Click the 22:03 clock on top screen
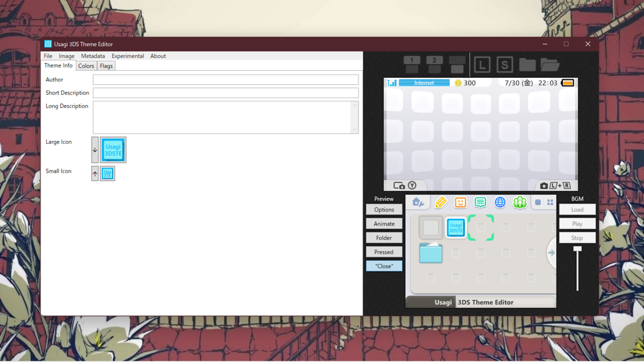Screen dimensions: 644x362 (548, 83)
